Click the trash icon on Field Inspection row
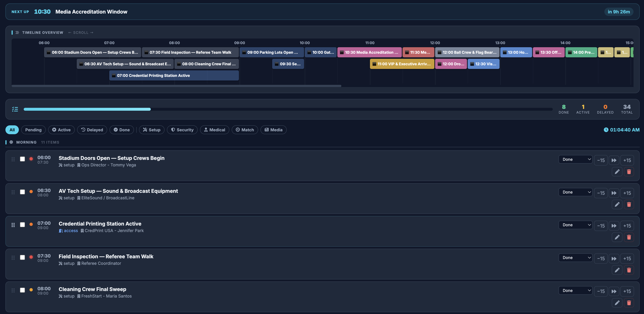Viewport: 644px width, 314px height. [x=629, y=270]
